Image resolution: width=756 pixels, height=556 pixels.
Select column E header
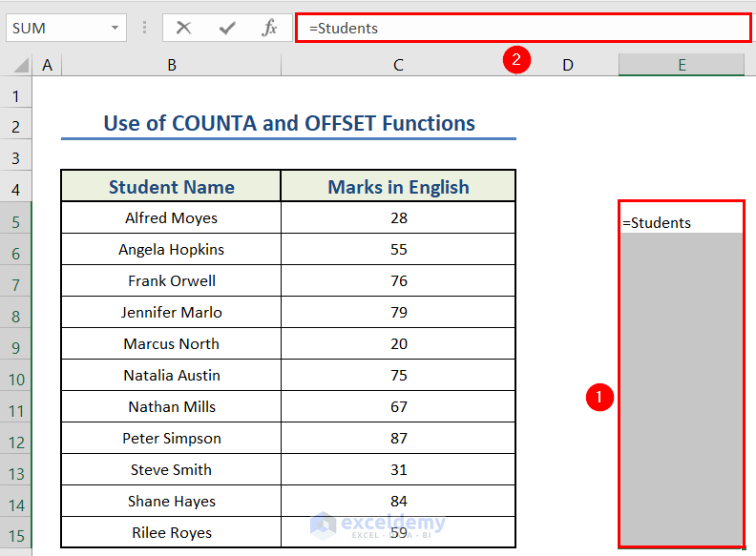tap(682, 65)
